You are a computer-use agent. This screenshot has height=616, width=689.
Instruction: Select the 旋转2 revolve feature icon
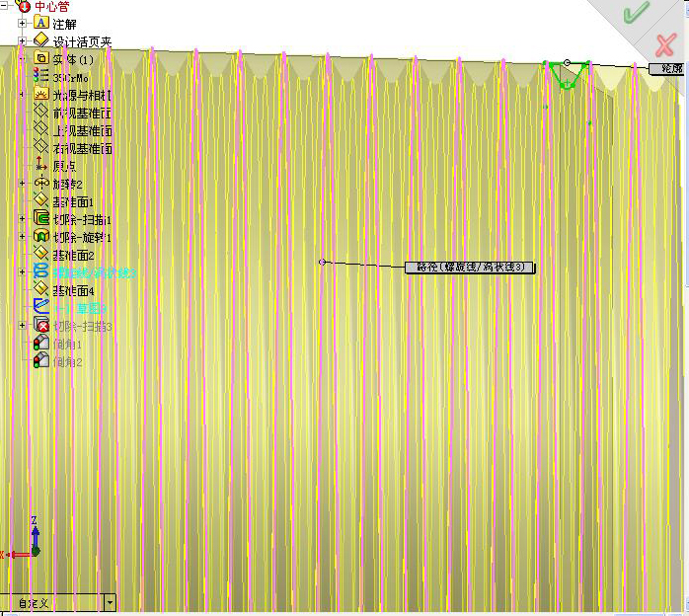[x=40, y=183]
